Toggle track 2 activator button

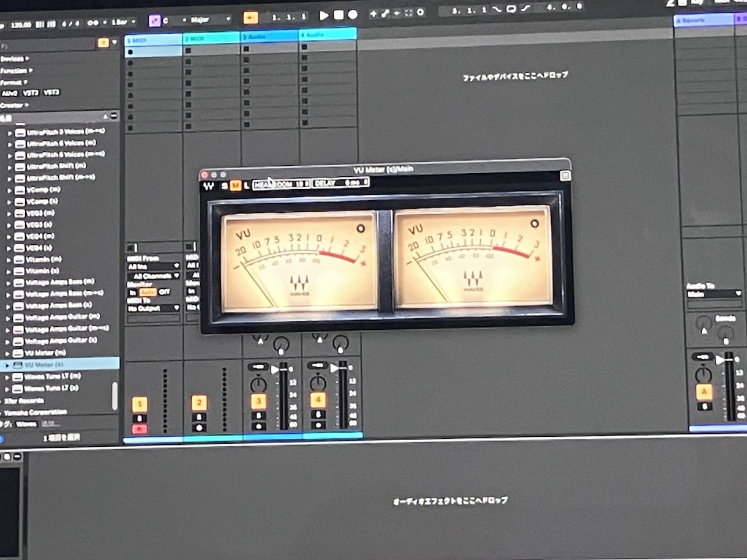[x=198, y=403]
